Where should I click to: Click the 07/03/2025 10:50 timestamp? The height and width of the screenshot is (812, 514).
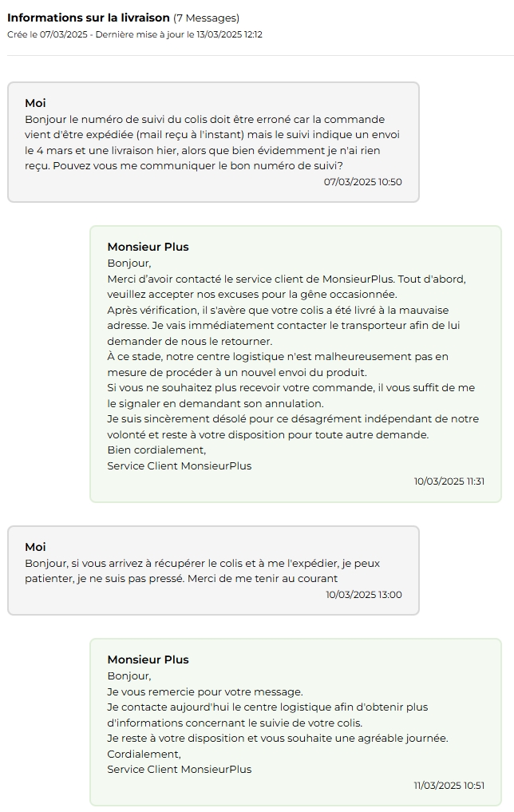click(x=362, y=181)
